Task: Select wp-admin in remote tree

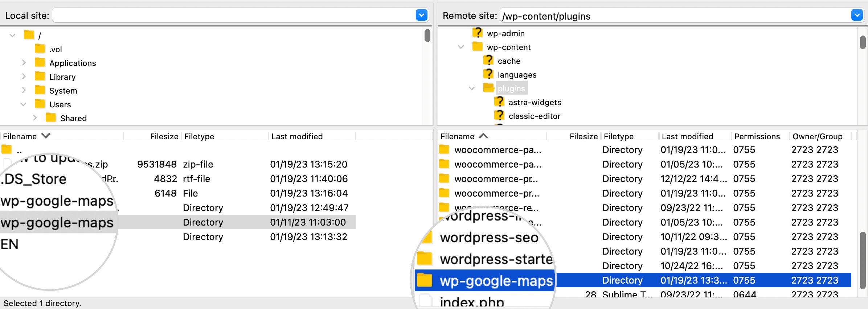Action: point(506,33)
